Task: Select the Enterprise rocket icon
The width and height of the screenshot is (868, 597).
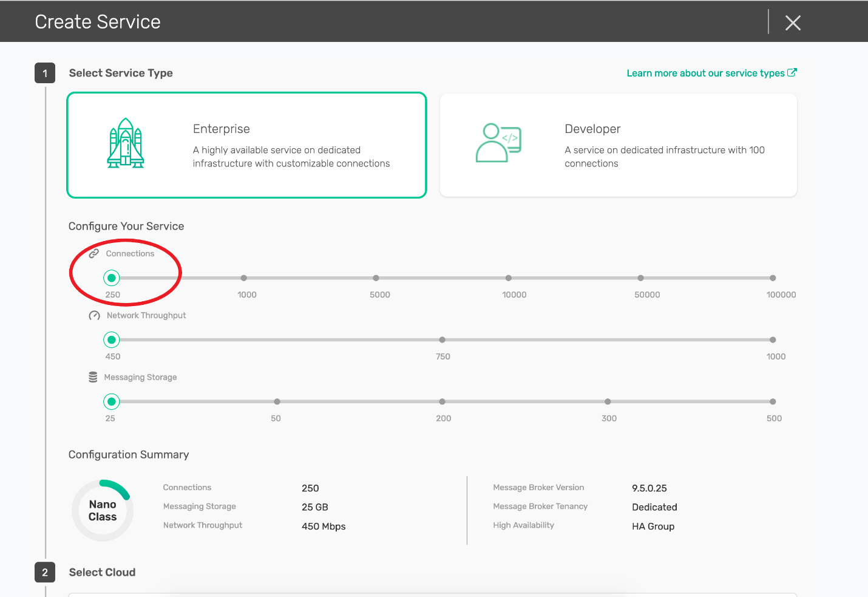Action: tap(126, 143)
